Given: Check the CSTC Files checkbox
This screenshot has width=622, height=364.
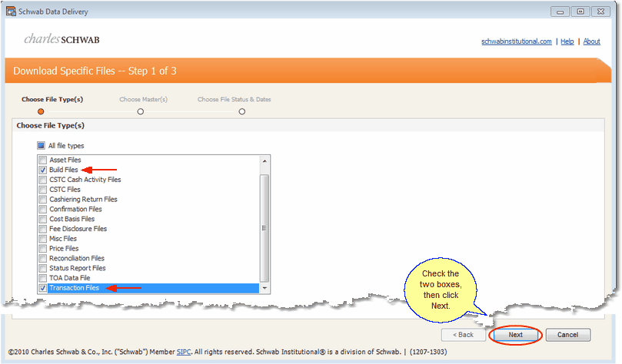Looking at the screenshot, I should tap(43, 190).
